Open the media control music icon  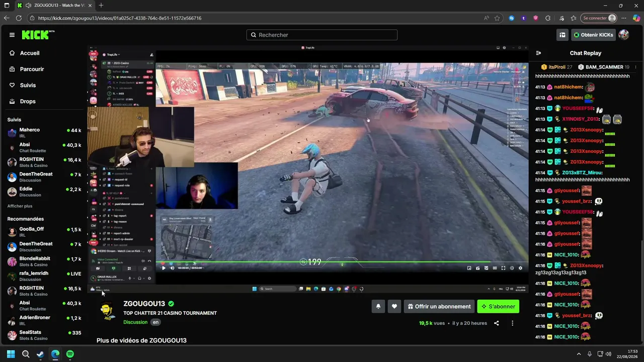click(561, 18)
